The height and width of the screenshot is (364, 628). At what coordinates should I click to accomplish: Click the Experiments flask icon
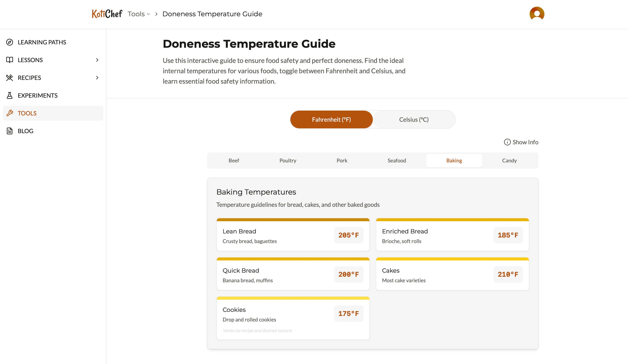click(9, 95)
